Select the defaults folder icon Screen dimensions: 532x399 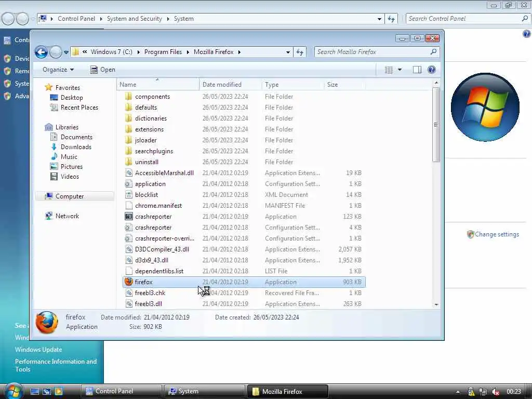tap(129, 107)
